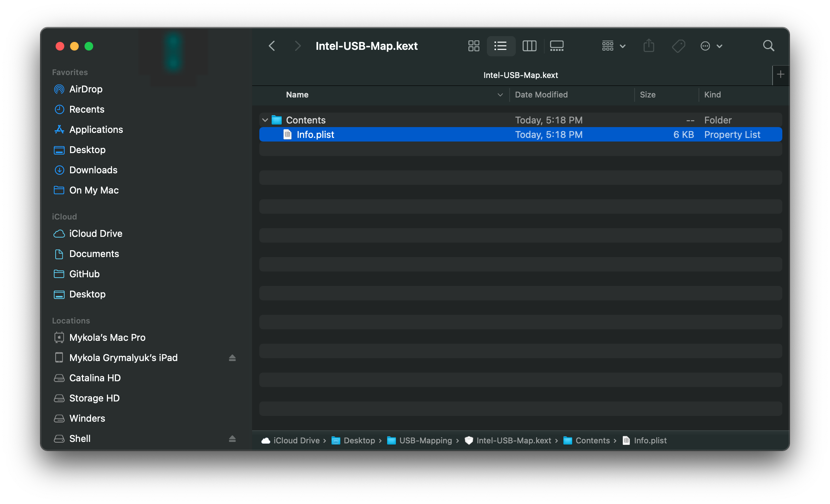Collapse the Contents folder disclosure triangle
Viewport: 830px width, 504px height.
point(265,120)
